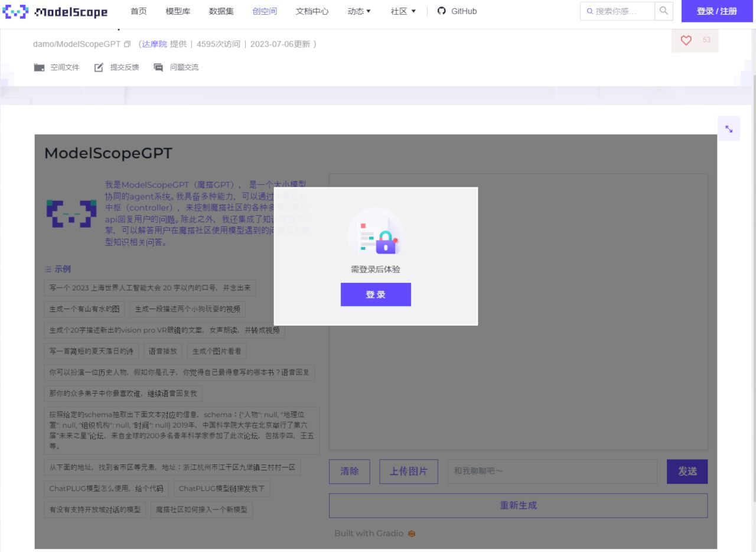
Task: Select example ChatPLUG模型链接发我下
Action: click(x=222, y=489)
